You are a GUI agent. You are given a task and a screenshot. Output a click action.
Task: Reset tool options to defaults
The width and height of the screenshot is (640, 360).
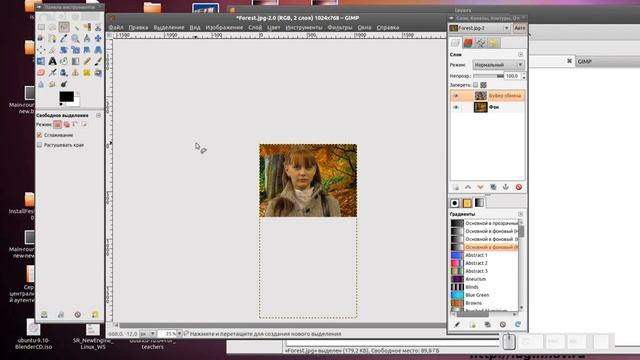pos(95,314)
